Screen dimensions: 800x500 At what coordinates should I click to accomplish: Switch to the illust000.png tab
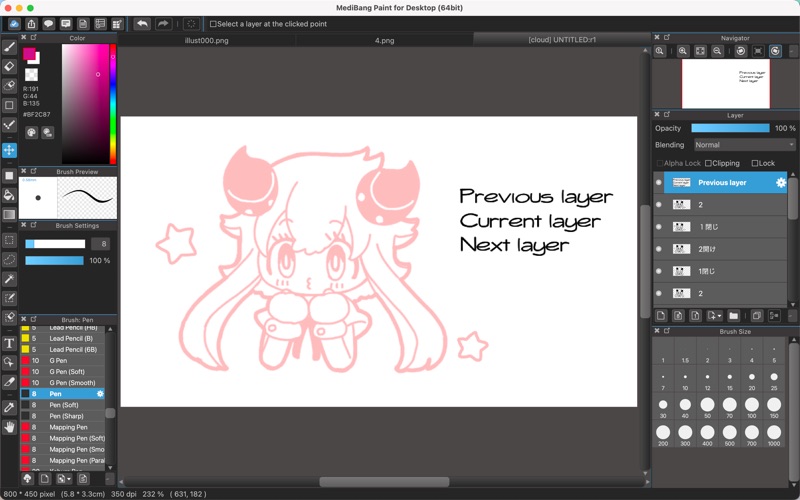[x=207, y=40]
